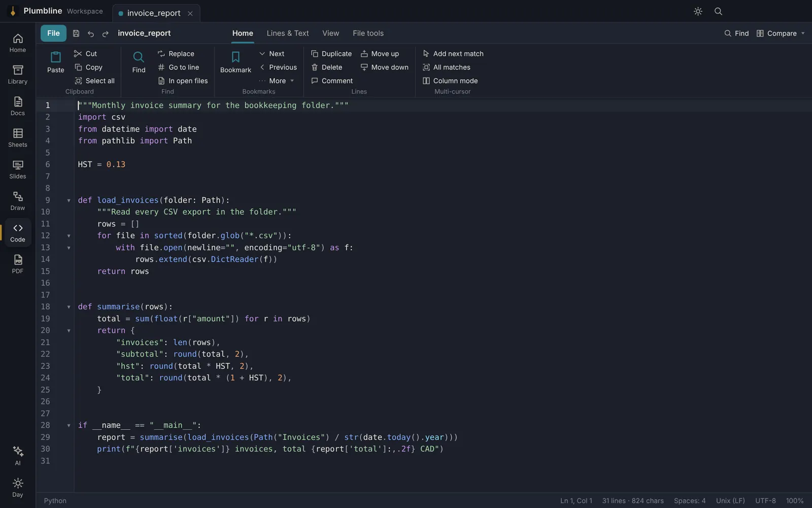Toggle Day theme mode in sidebar
This screenshot has width=812, height=508.
(18, 488)
